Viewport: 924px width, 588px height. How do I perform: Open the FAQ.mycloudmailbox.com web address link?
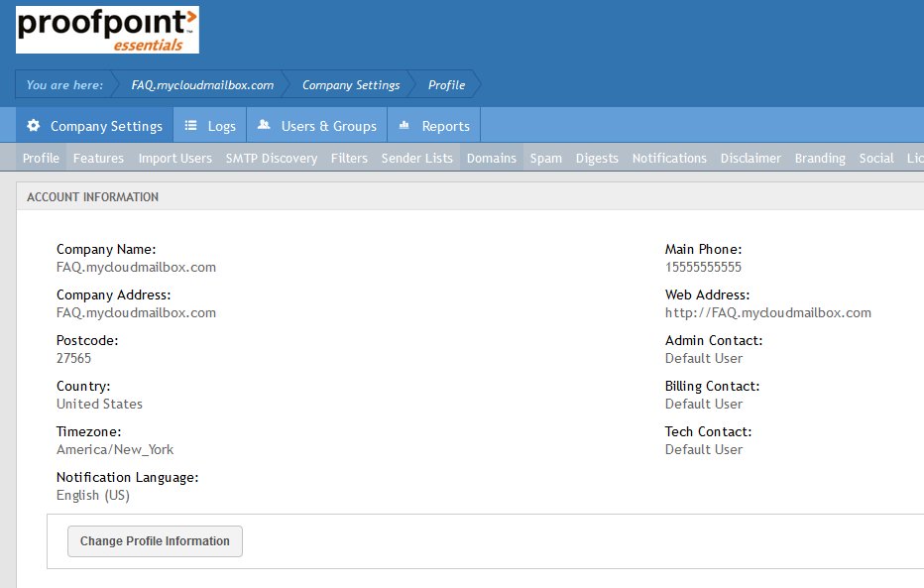(x=768, y=311)
